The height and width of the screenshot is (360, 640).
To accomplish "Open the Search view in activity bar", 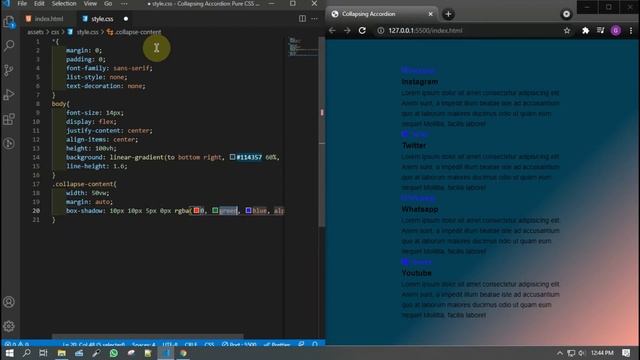I will [9, 46].
